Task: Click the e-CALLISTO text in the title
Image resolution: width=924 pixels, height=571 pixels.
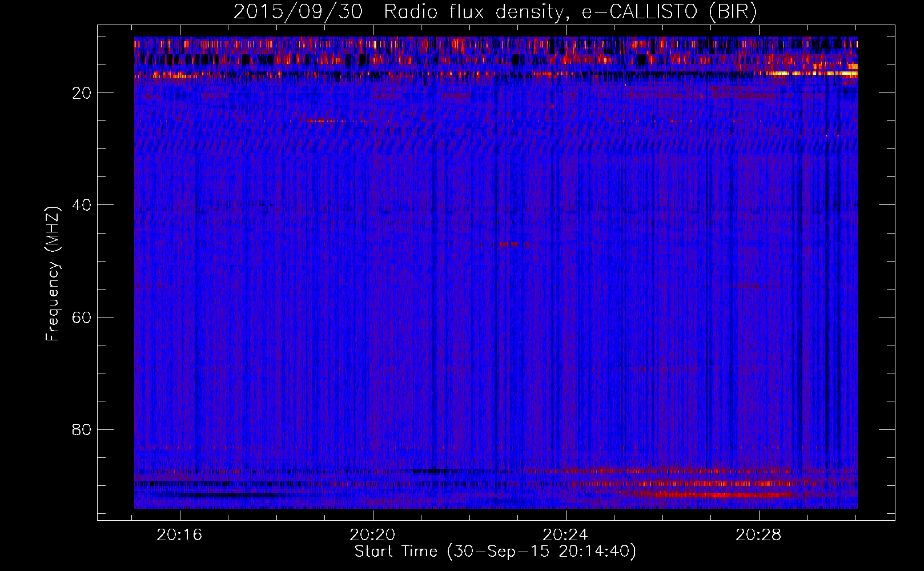Action: (639, 12)
